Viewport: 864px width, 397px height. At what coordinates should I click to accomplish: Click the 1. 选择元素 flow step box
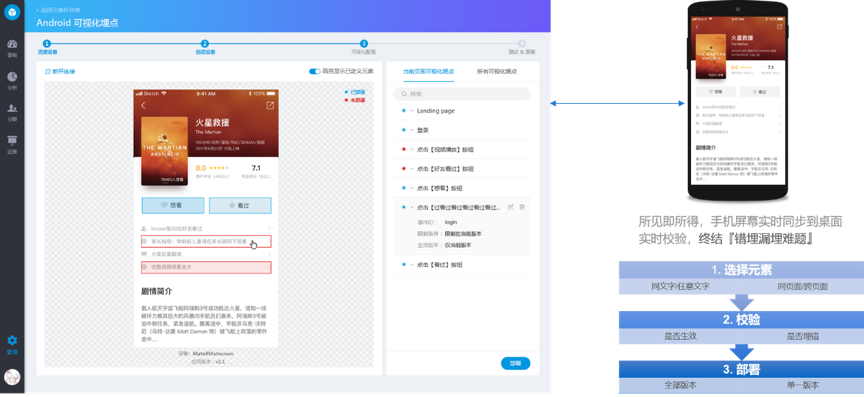741,270
